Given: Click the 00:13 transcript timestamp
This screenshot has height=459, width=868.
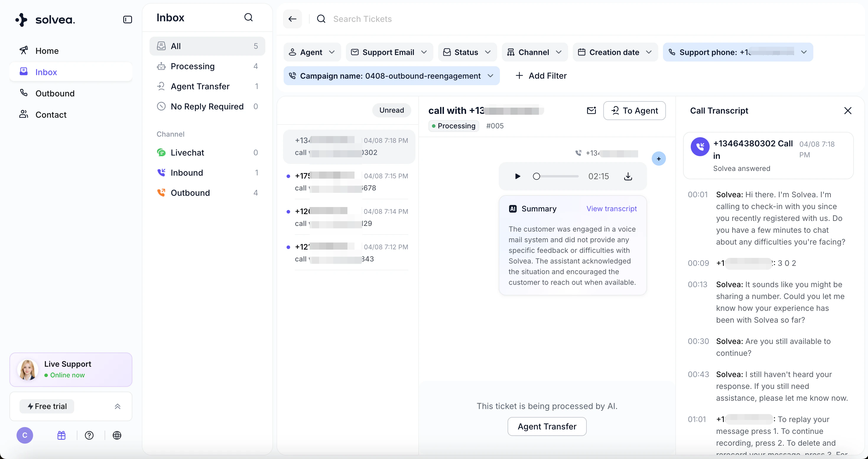Looking at the screenshot, I should pos(697,285).
